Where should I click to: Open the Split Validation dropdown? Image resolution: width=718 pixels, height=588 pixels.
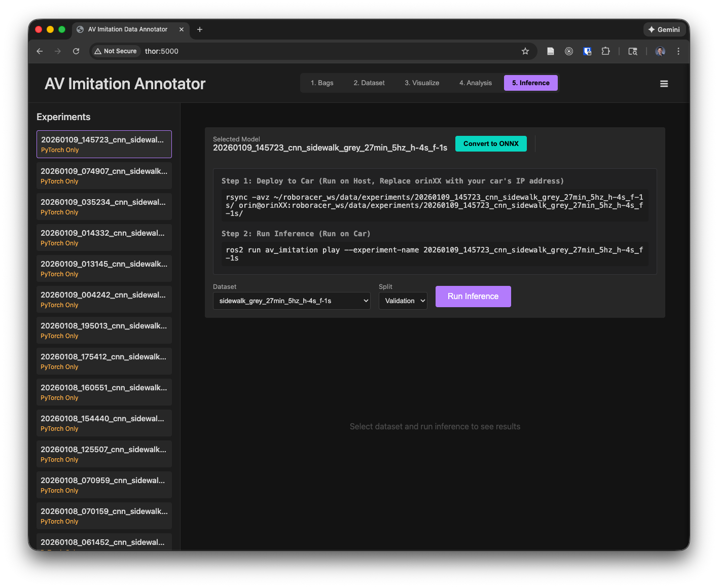point(403,301)
